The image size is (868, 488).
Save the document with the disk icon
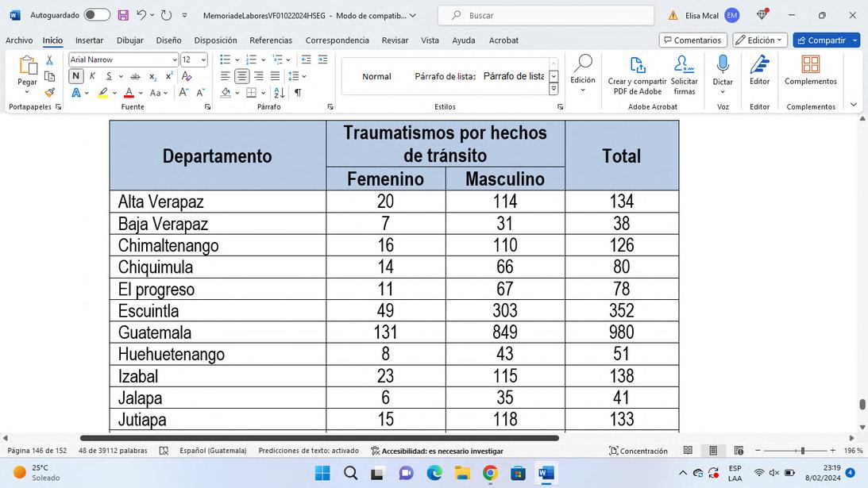click(123, 16)
